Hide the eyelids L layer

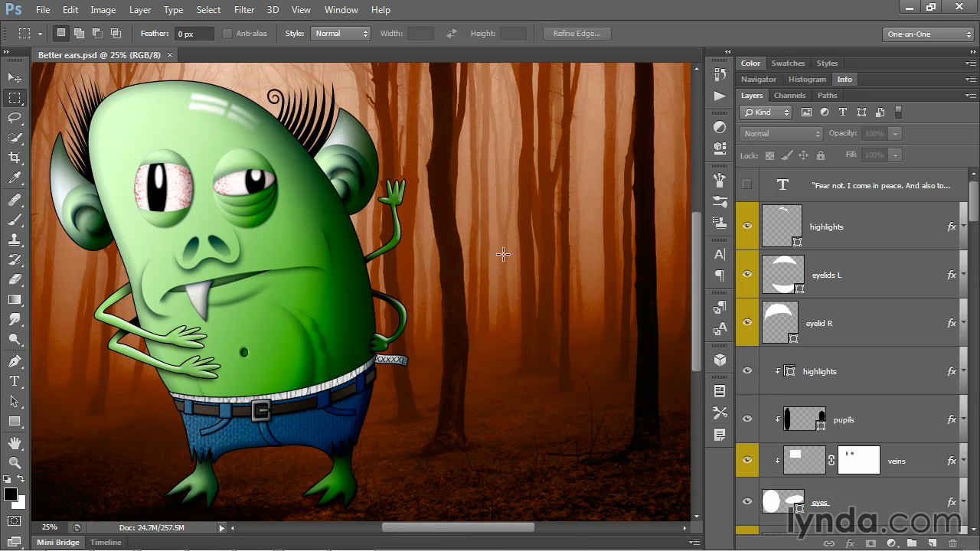point(747,275)
